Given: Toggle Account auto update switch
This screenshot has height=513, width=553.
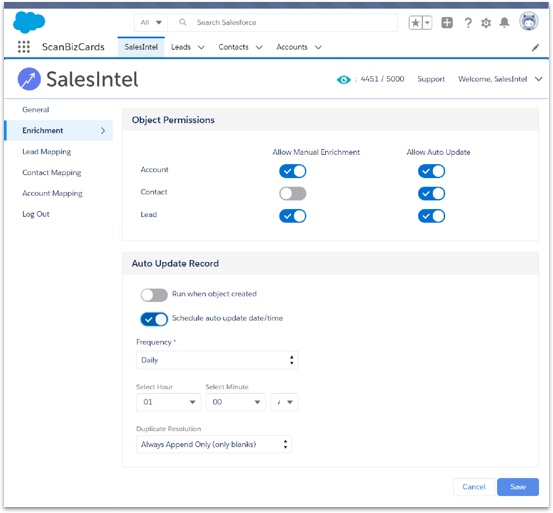Looking at the screenshot, I should (x=431, y=171).
